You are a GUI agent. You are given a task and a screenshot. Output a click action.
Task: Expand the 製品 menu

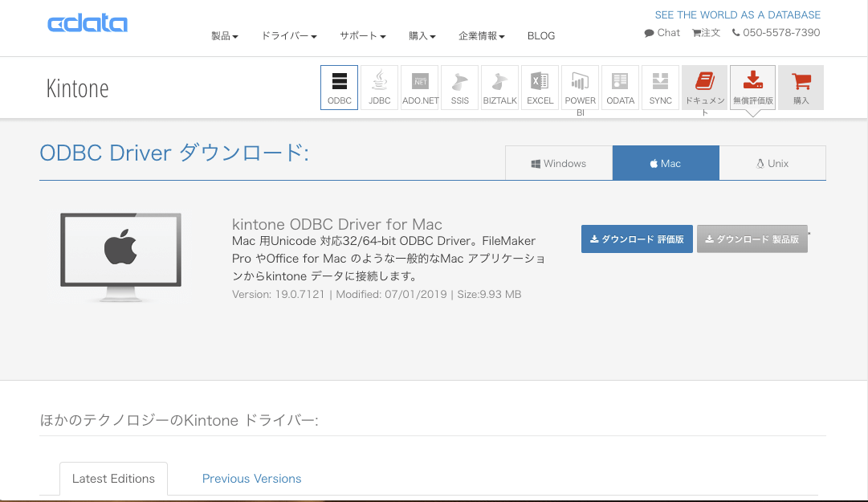[x=225, y=36]
